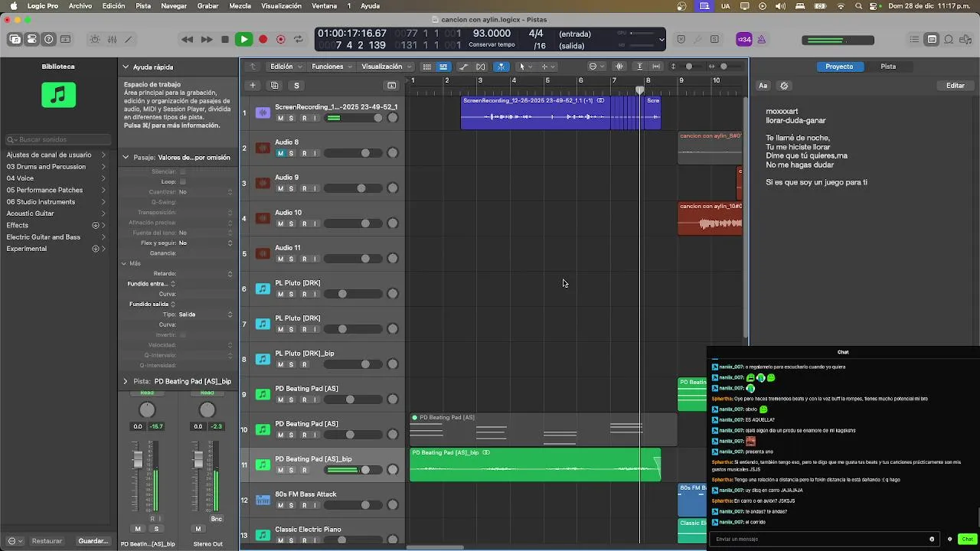Open the media Browsers icon
This screenshot has width=980, height=551.
tap(965, 39)
